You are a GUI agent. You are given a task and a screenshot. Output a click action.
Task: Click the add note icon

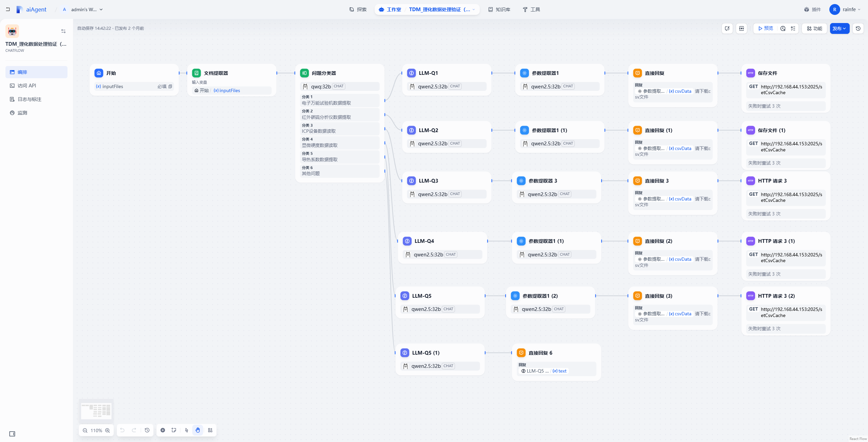click(x=174, y=430)
